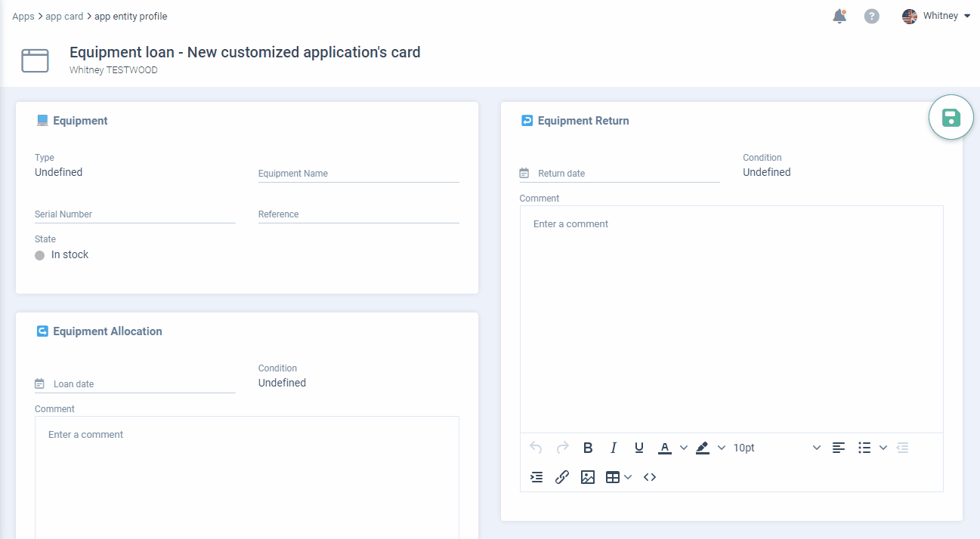Open the help question mark icon
Viewport: 980px width, 539px height.
click(x=872, y=16)
